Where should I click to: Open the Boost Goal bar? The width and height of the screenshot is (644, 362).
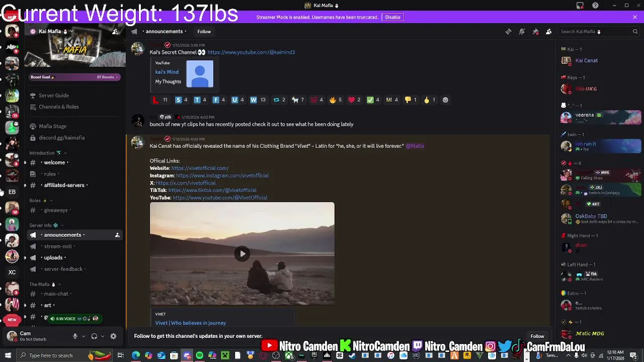tap(74, 77)
